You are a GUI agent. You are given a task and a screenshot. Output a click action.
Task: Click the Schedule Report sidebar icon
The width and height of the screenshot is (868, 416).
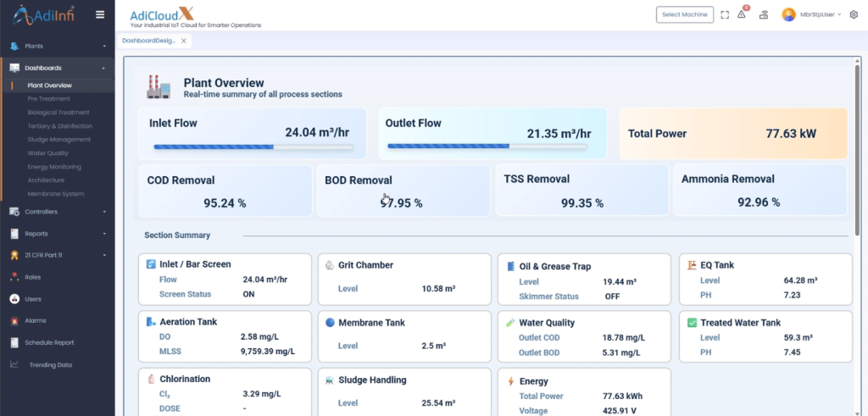pos(14,342)
